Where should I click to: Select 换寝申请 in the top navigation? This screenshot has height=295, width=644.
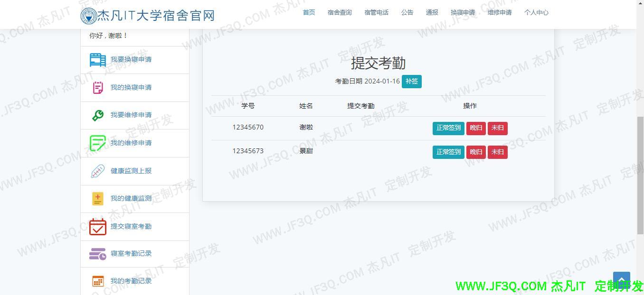point(463,12)
